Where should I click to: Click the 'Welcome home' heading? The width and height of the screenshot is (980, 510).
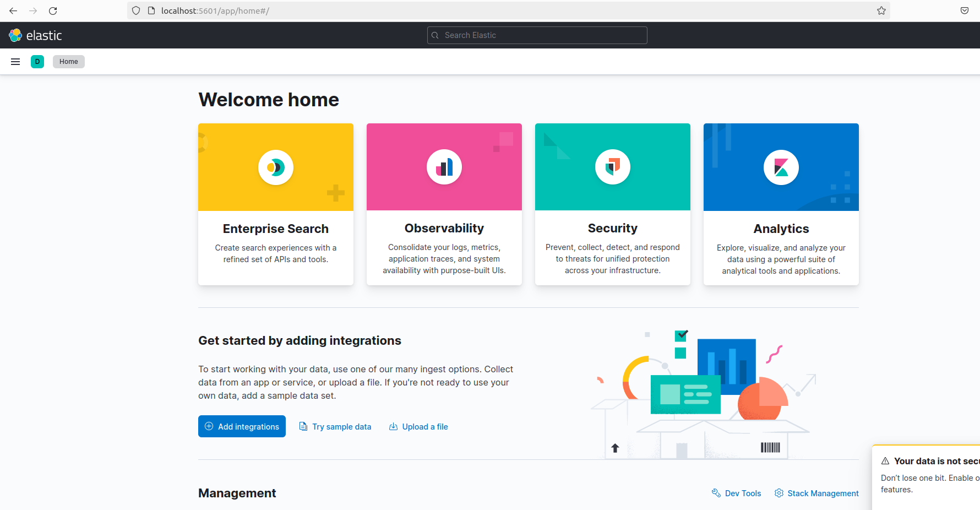[x=269, y=100]
